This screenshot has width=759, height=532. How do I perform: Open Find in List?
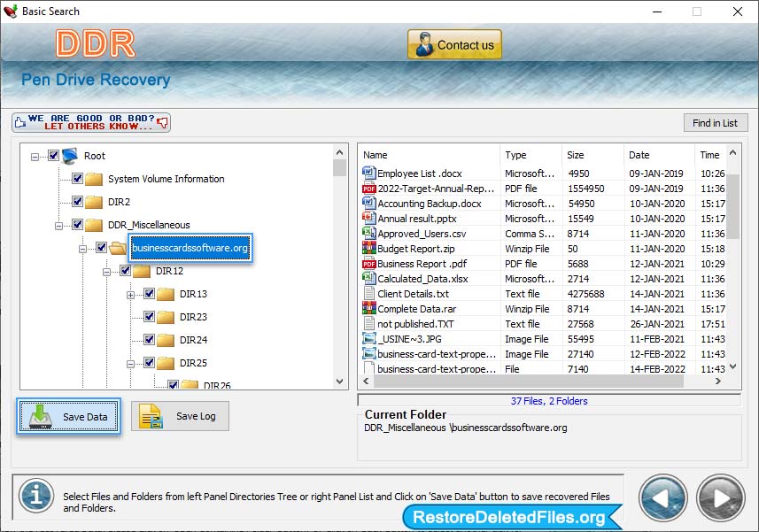coord(716,123)
